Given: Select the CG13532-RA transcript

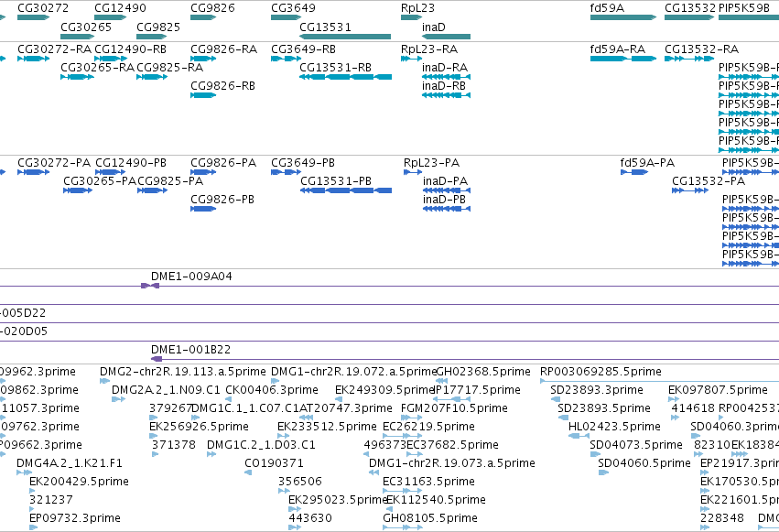Looking at the screenshot, I should (x=689, y=59).
